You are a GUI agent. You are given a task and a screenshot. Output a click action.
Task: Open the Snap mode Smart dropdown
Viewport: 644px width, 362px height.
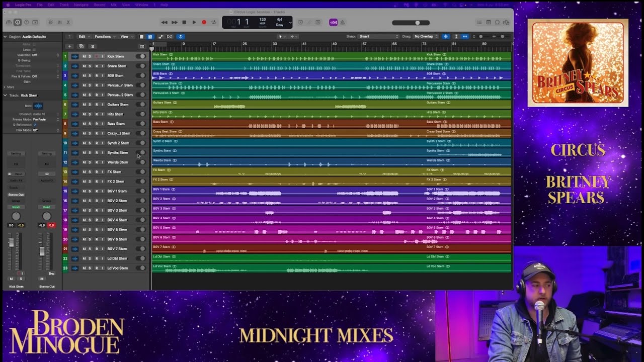point(379,37)
